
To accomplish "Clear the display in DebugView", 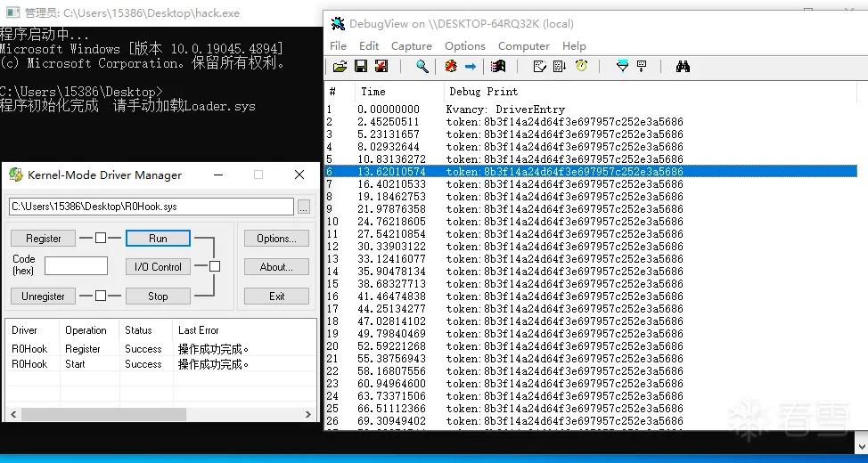I will pyautogui.click(x=451, y=67).
